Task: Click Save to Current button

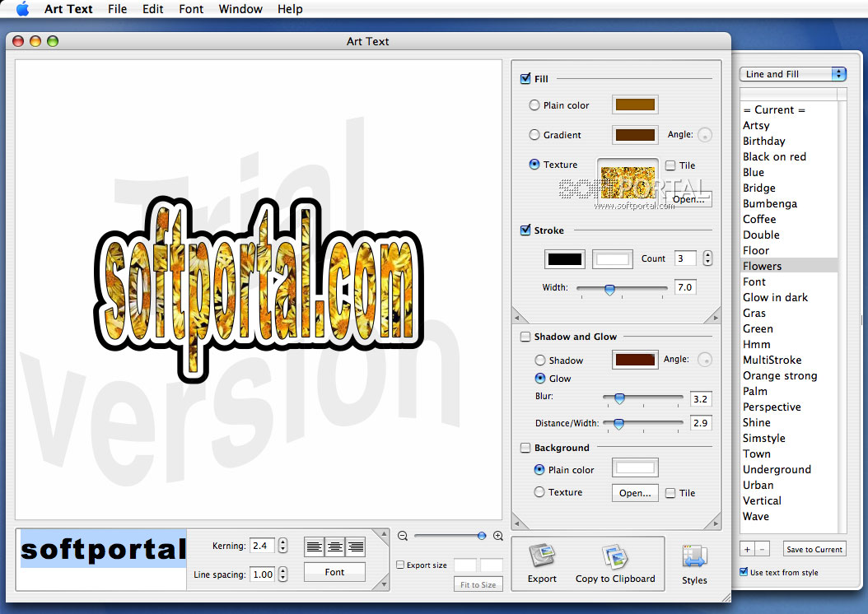Action: tap(814, 549)
